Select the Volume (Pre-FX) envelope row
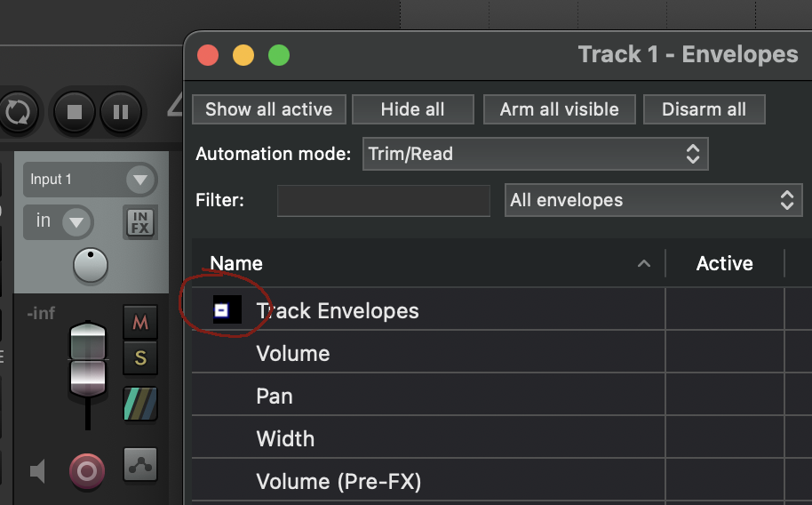 [x=338, y=482]
